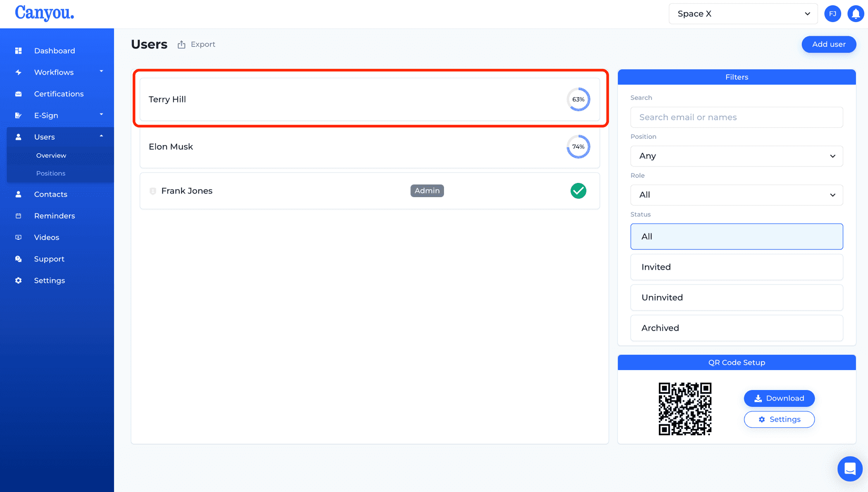Open the Terry Hill user row

coord(370,99)
